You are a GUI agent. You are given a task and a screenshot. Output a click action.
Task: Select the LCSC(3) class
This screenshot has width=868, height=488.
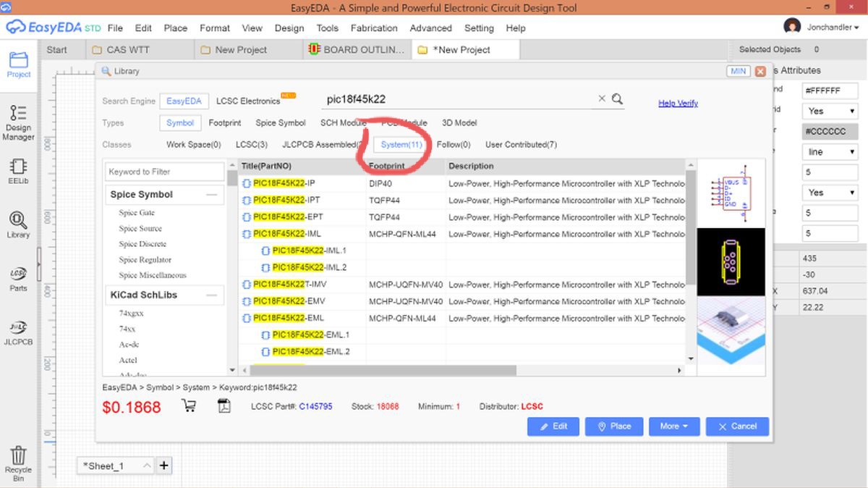(252, 145)
